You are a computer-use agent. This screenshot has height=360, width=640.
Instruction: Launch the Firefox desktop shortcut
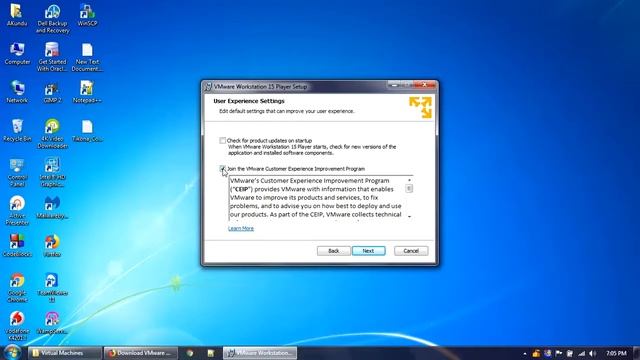click(x=52, y=246)
